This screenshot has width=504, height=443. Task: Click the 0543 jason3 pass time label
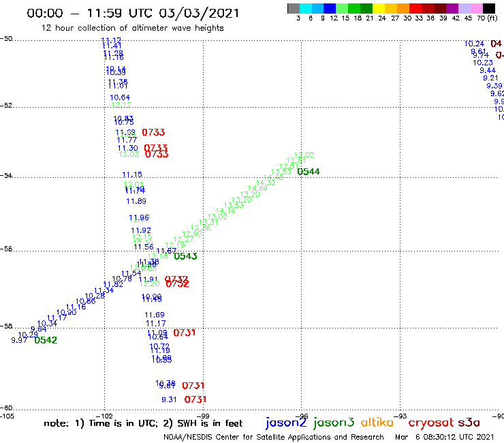click(x=185, y=256)
